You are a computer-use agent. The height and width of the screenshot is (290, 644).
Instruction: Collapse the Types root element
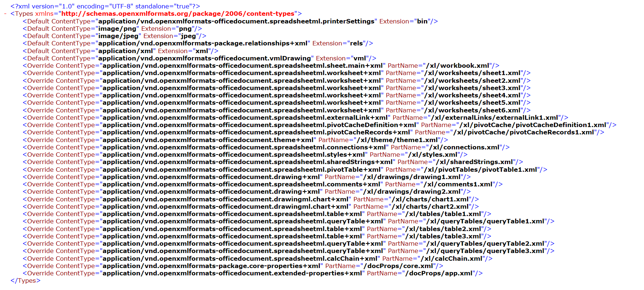5,14
